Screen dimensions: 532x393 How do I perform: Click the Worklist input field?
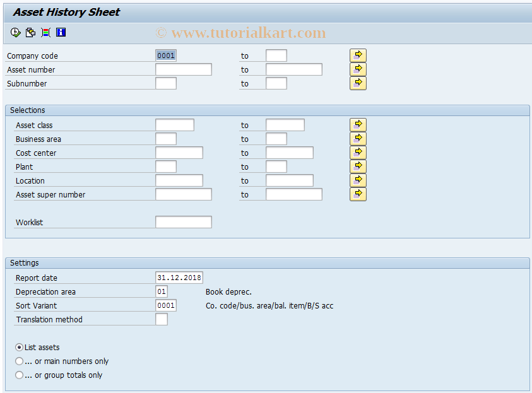coord(184,223)
